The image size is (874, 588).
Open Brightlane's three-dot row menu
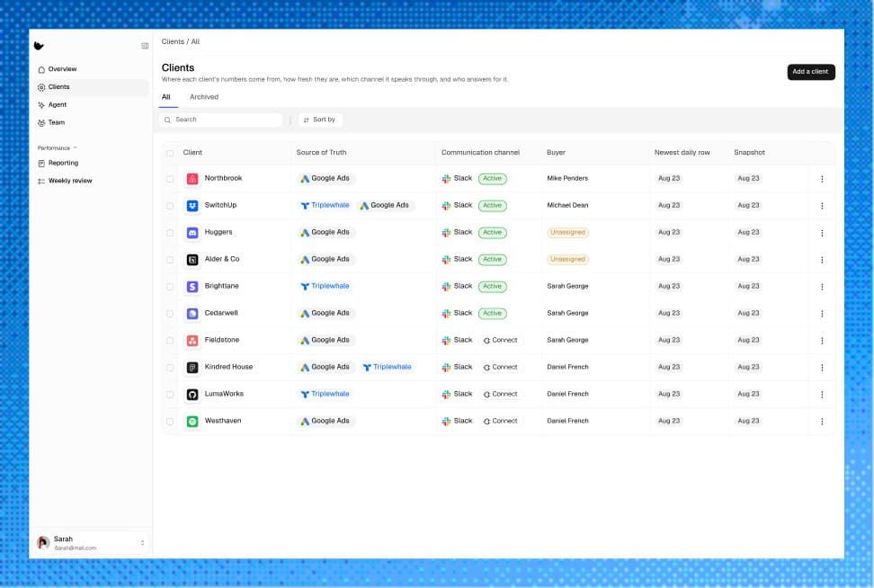click(x=822, y=287)
